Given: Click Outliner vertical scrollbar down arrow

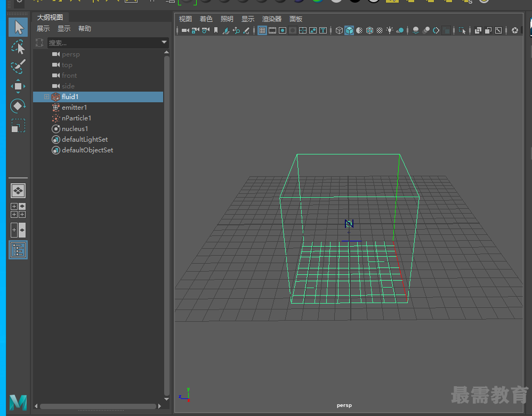Looking at the screenshot, I should pyautogui.click(x=167, y=399).
